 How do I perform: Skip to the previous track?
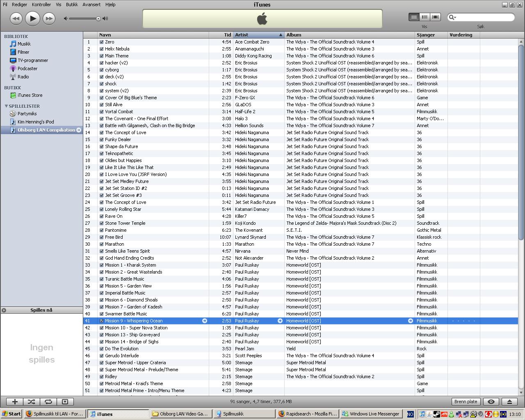click(x=16, y=18)
